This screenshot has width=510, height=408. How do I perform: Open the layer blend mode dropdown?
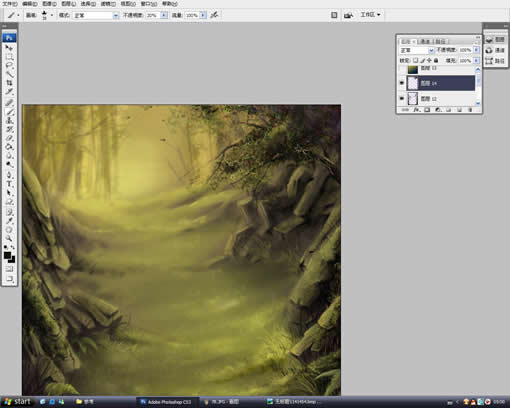coord(417,50)
